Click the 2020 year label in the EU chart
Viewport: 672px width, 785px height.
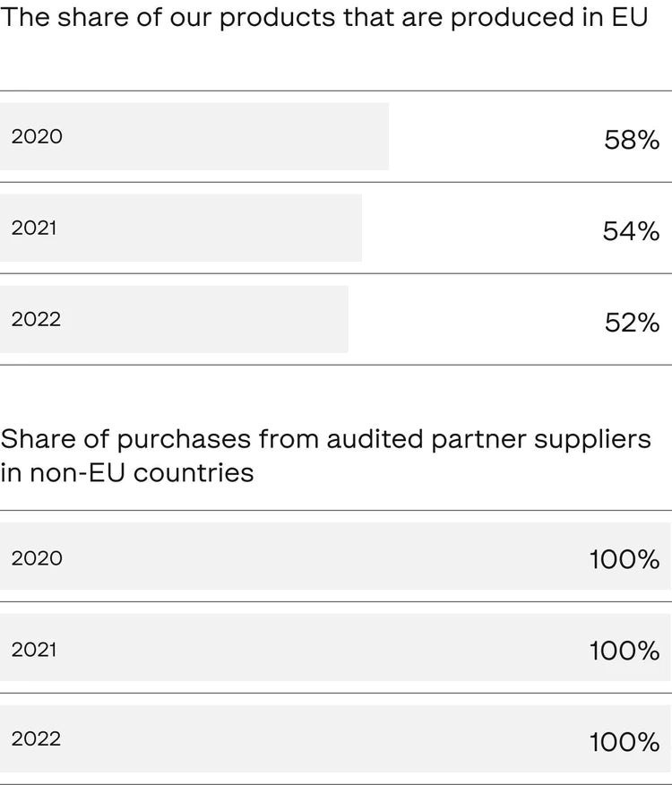[37, 137]
